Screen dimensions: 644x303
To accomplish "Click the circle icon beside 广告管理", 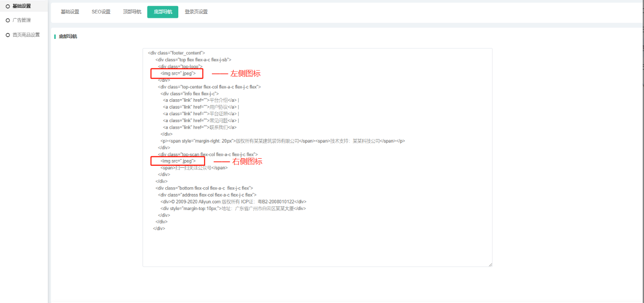I will pyautogui.click(x=8, y=21).
